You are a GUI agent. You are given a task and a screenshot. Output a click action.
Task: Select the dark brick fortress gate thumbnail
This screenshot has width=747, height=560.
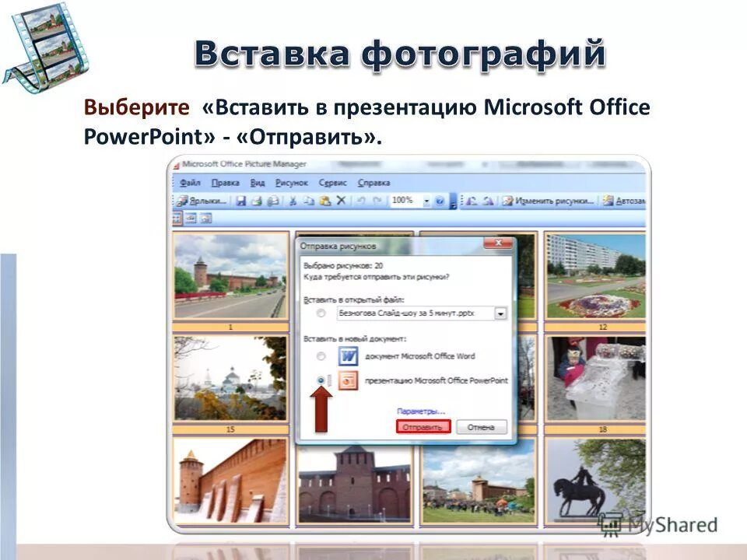pos(354,485)
